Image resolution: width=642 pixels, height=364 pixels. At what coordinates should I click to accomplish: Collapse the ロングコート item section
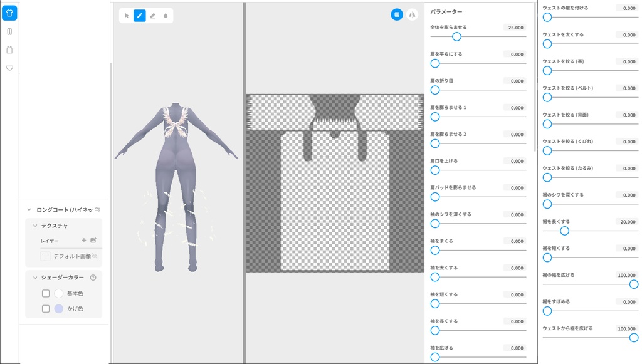pos(29,209)
